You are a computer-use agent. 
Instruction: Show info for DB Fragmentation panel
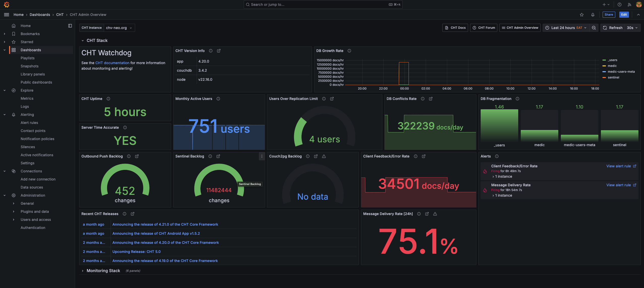pos(517,99)
